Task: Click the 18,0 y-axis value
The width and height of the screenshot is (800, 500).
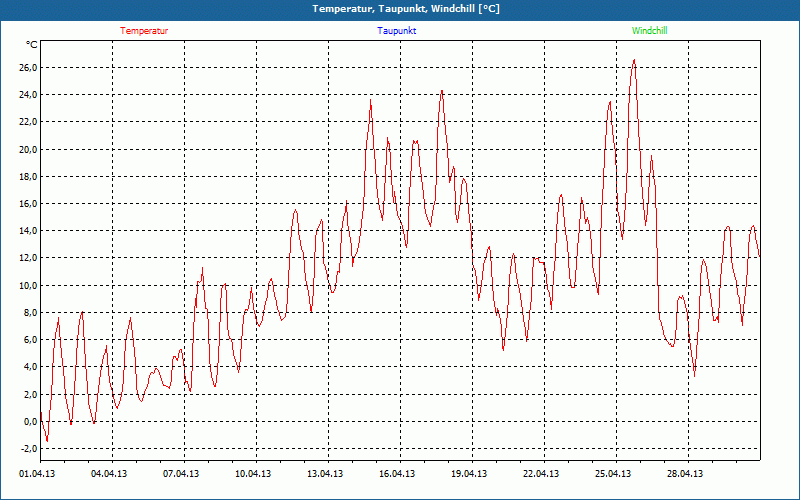Action: pyautogui.click(x=28, y=177)
